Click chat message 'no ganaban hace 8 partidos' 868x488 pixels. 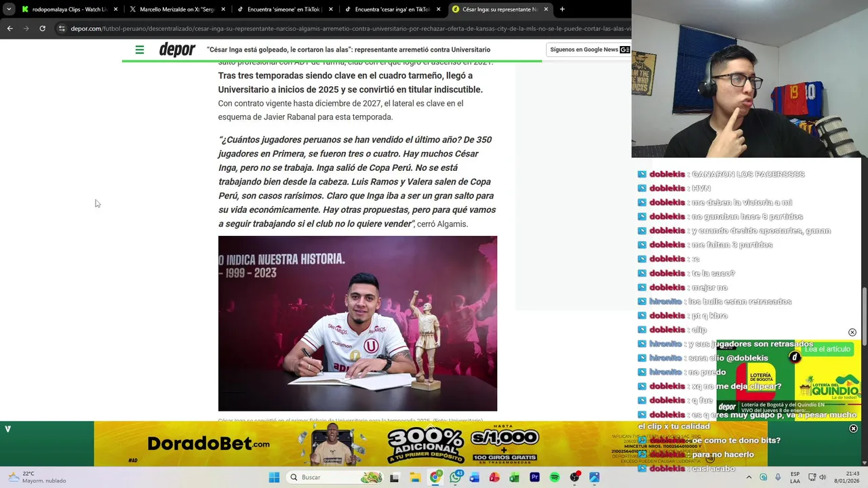747,217
